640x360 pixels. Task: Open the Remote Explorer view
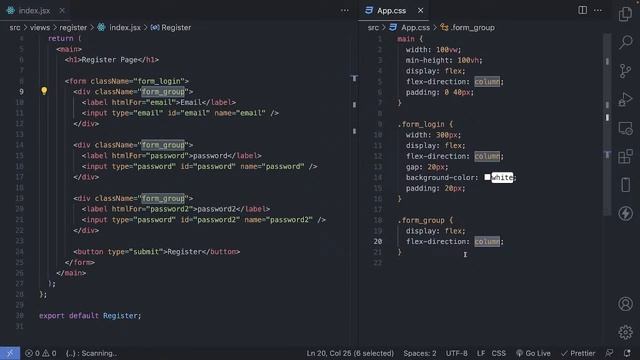(625, 128)
